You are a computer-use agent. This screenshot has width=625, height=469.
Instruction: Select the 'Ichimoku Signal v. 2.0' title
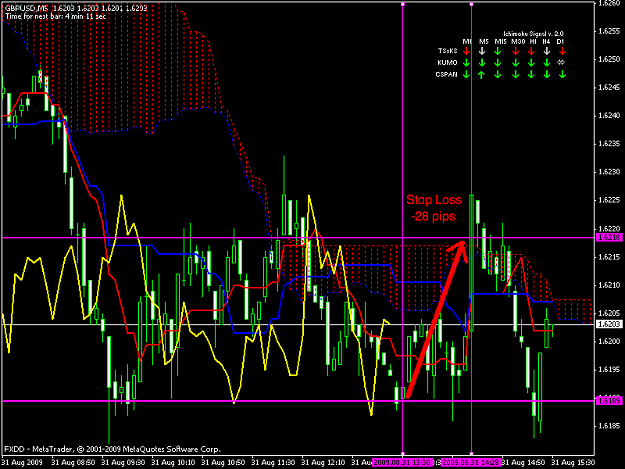pyautogui.click(x=533, y=34)
